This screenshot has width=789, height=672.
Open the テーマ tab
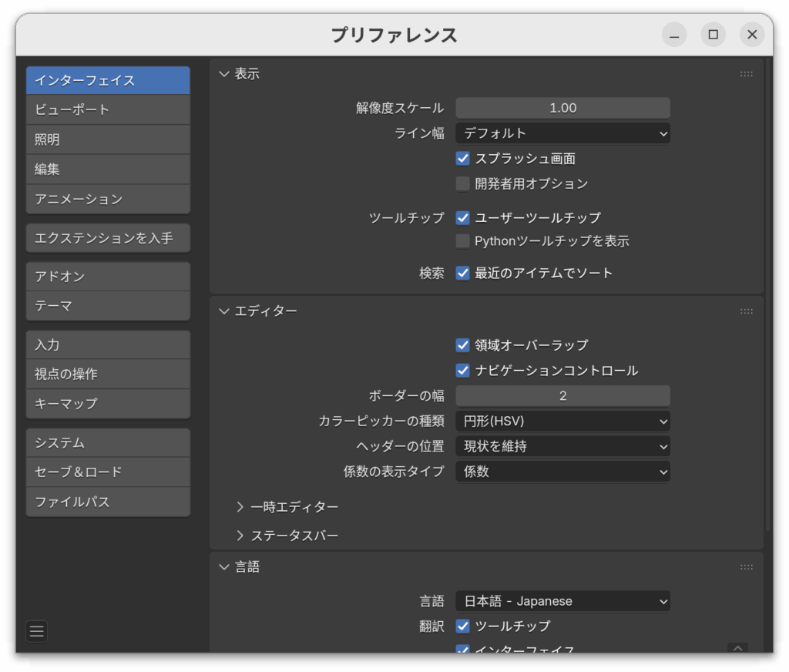pyautogui.click(x=108, y=306)
